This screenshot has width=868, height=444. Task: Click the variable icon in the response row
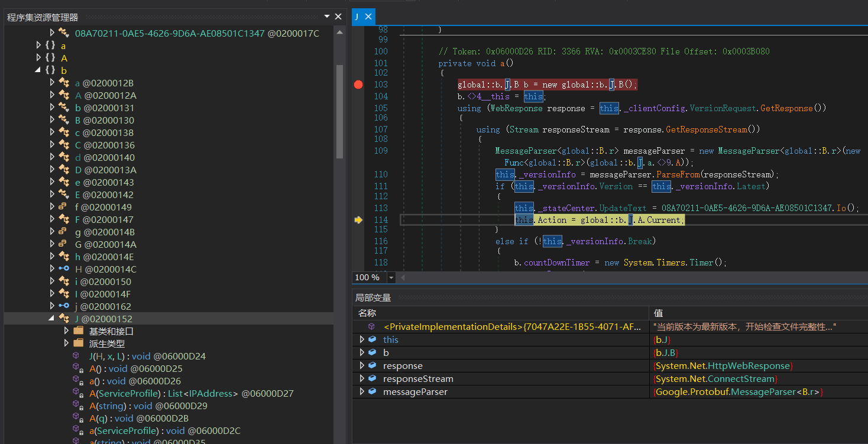click(372, 365)
